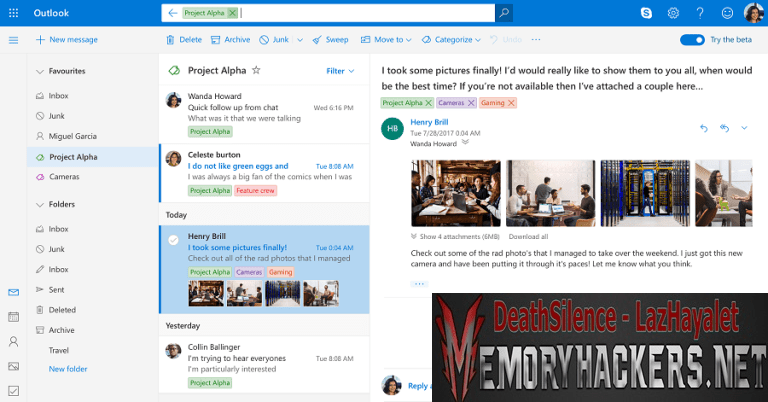
Task: Open account profile picture menu
Action: point(753,13)
